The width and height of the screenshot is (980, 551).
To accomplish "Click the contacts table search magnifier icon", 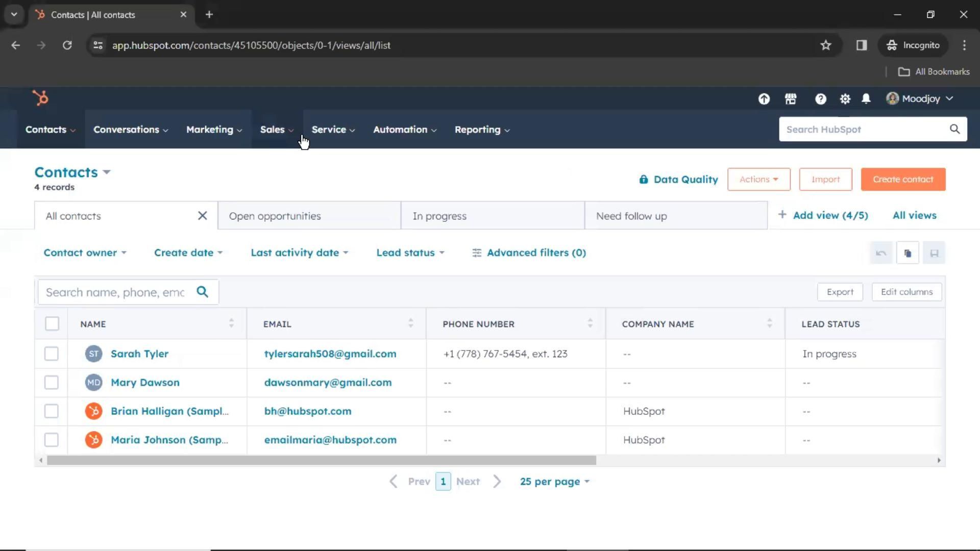I will click(x=203, y=292).
